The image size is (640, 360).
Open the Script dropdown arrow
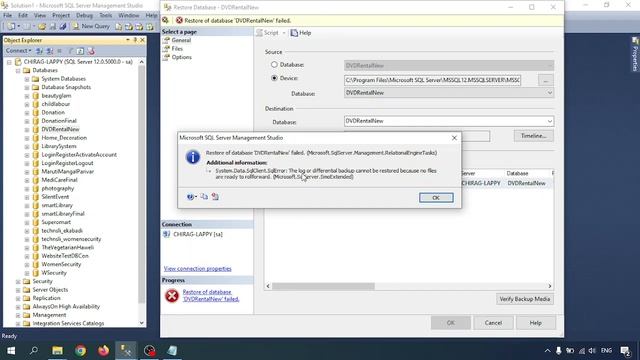[x=284, y=33]
